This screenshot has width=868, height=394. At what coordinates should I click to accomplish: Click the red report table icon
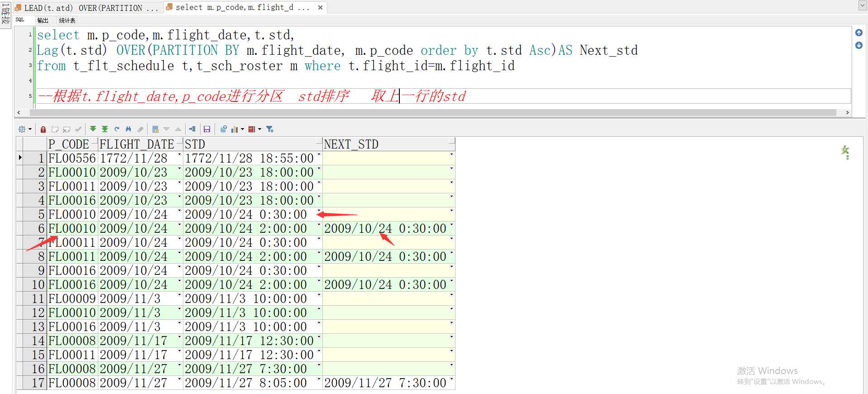coord(252,129)
